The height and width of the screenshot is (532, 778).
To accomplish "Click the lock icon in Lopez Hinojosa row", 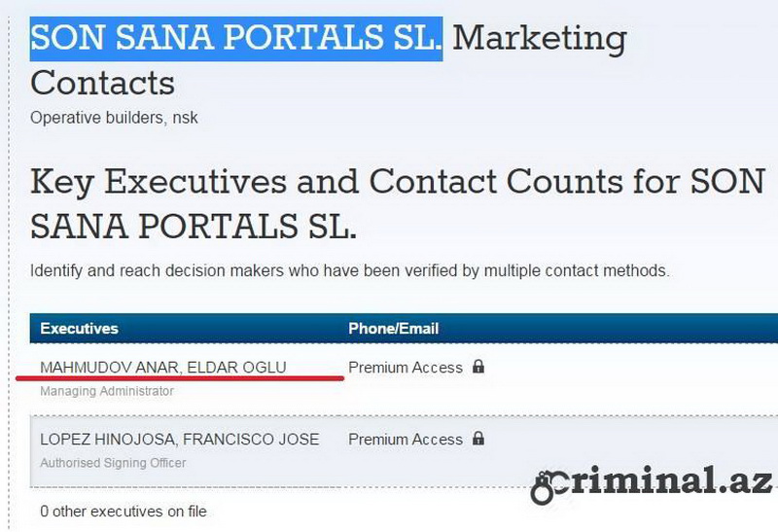I will 478,439.
